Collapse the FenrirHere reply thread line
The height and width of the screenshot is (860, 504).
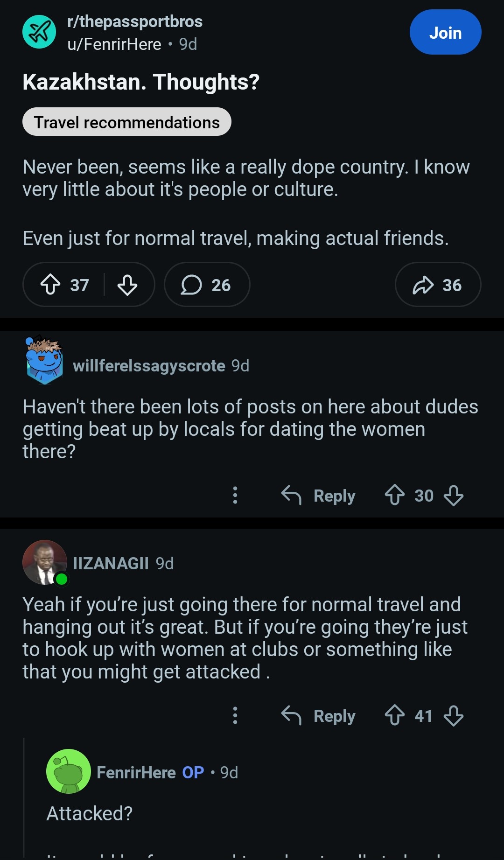(24, 798)
